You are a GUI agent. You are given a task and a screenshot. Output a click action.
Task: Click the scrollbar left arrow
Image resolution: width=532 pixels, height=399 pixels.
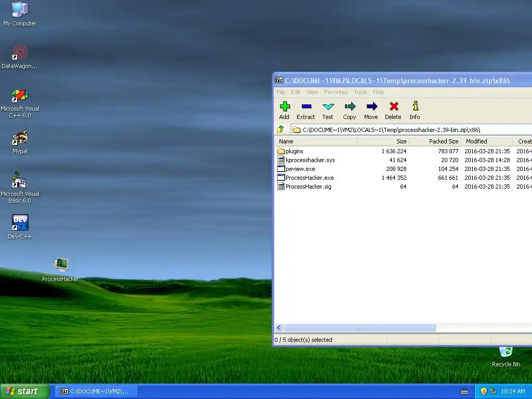click(x=279, y=327)
